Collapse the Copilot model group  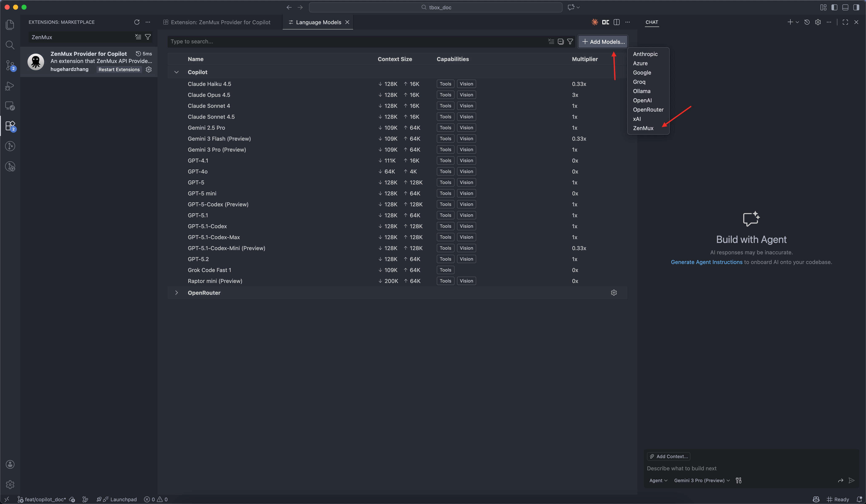click(176, 72)
